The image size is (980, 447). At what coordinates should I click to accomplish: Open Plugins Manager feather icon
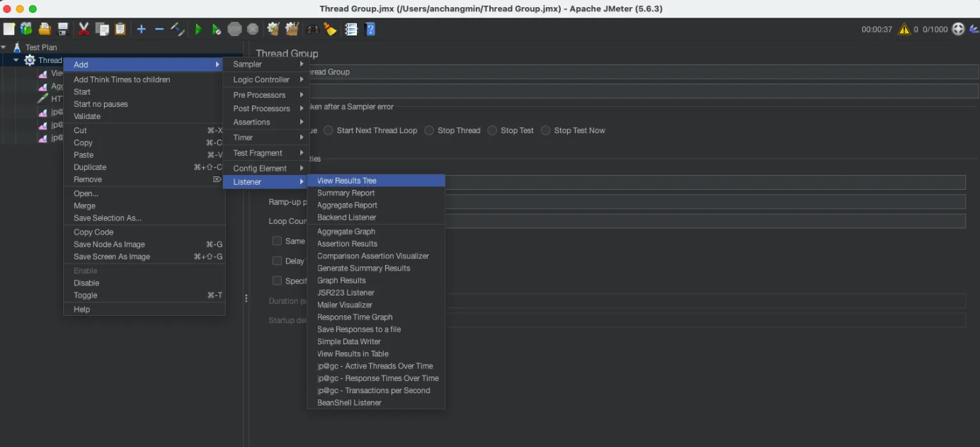click(973, 29)
